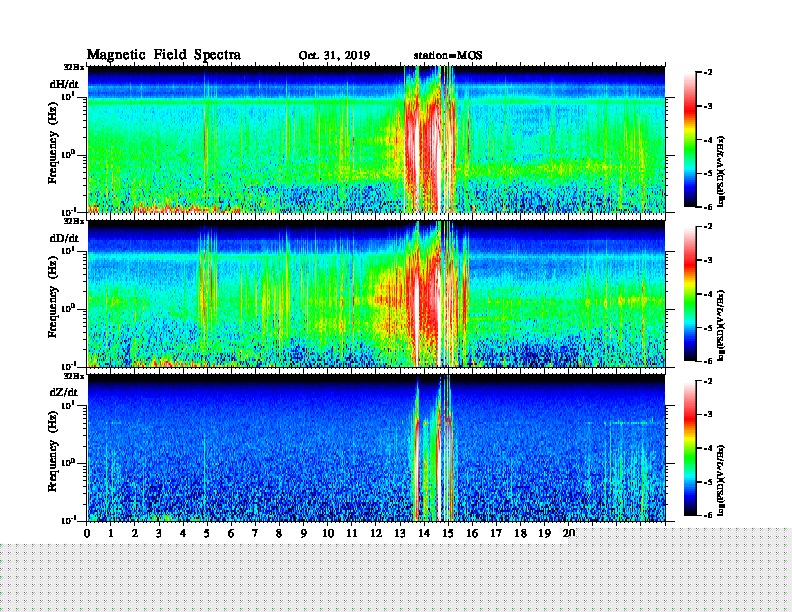The width and height of the screenshot is (792, 612).
Task: Click hour tick label "18" on time axis
Action: [521, 534]
